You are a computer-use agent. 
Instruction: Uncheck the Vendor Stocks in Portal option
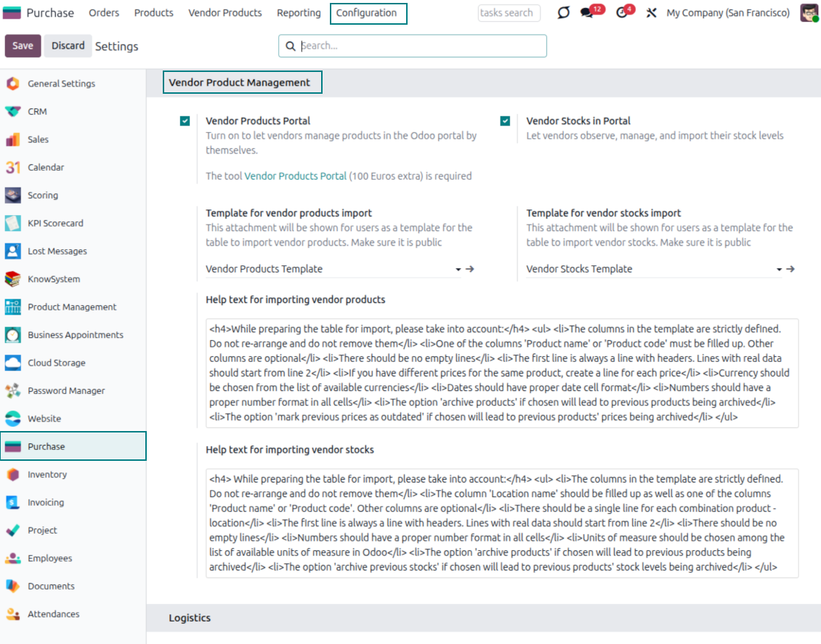coord(506,121)
